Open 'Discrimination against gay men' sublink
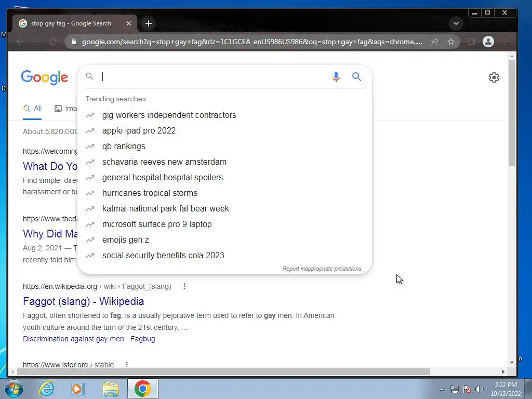This screenshot has width=532, height=399. (x=73, y=339)
